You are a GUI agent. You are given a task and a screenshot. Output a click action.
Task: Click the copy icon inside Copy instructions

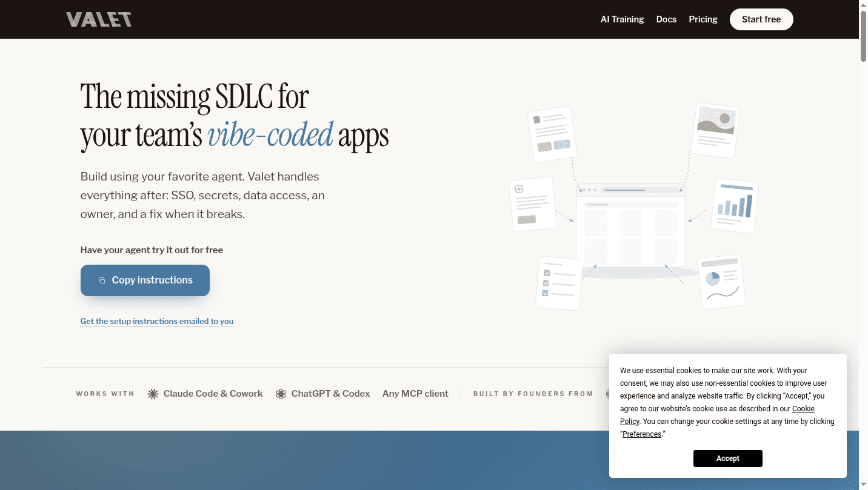pos(102,280)
